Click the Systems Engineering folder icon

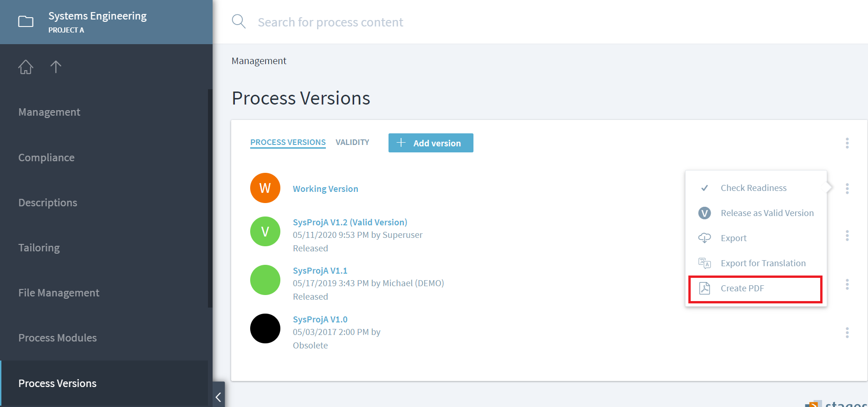(x=26, y=21)
